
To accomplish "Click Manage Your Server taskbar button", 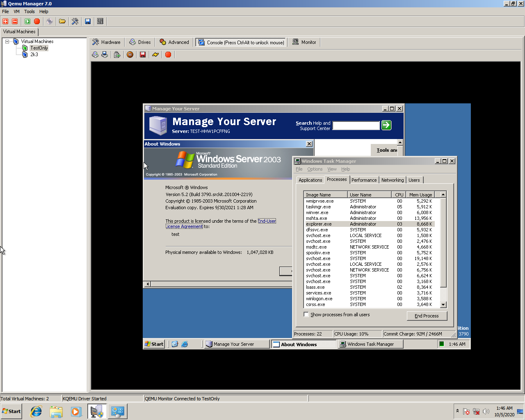I will [x=237, y=344].
